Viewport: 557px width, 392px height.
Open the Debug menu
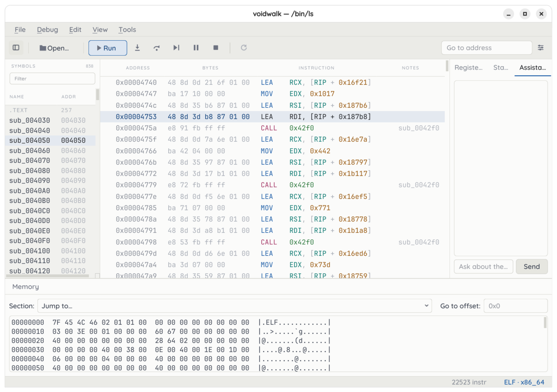tap(47, 30)
